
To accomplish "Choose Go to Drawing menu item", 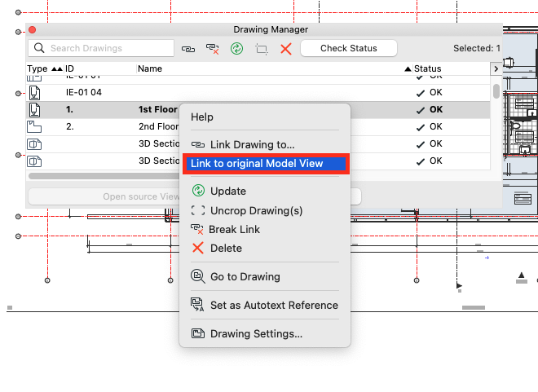I will point(245,276).
